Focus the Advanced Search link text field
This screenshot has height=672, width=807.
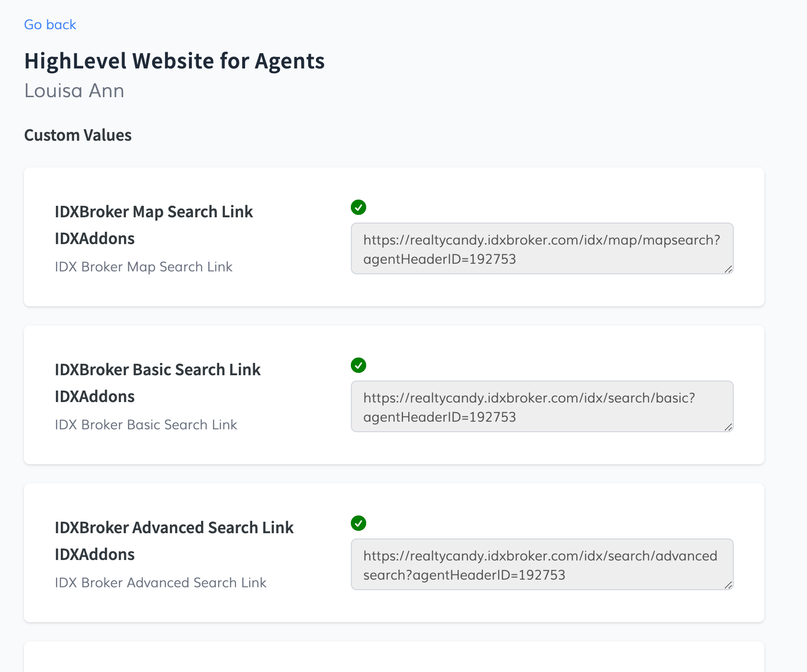click(541, 565)
